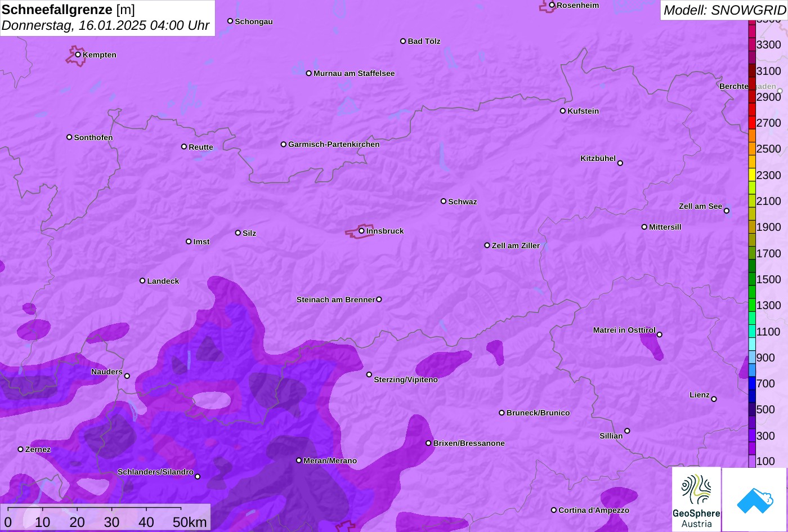Pick the cyan swatch beside 1100 in legend
Image resolution: width=788 pixels, height=532 pixels.
(752, 332)
